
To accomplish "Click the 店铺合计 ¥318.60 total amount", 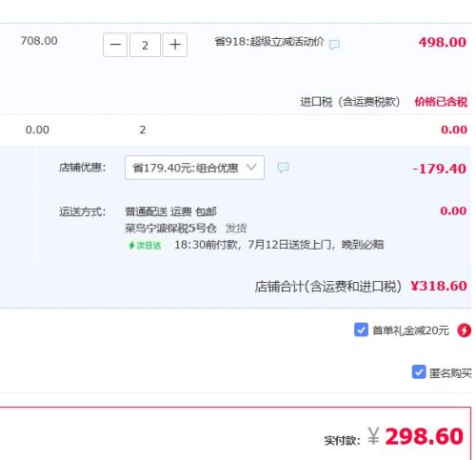I will (439, 286).
